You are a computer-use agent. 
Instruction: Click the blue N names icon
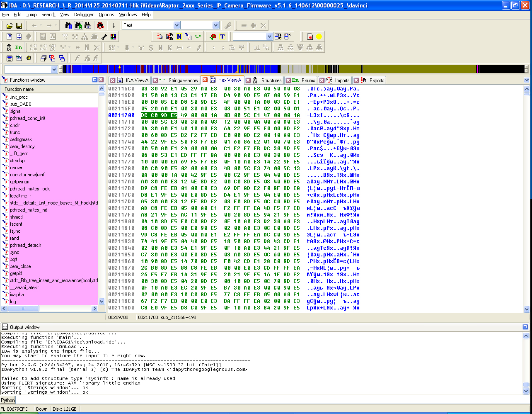pyautogui.click(x=179, y=37)
